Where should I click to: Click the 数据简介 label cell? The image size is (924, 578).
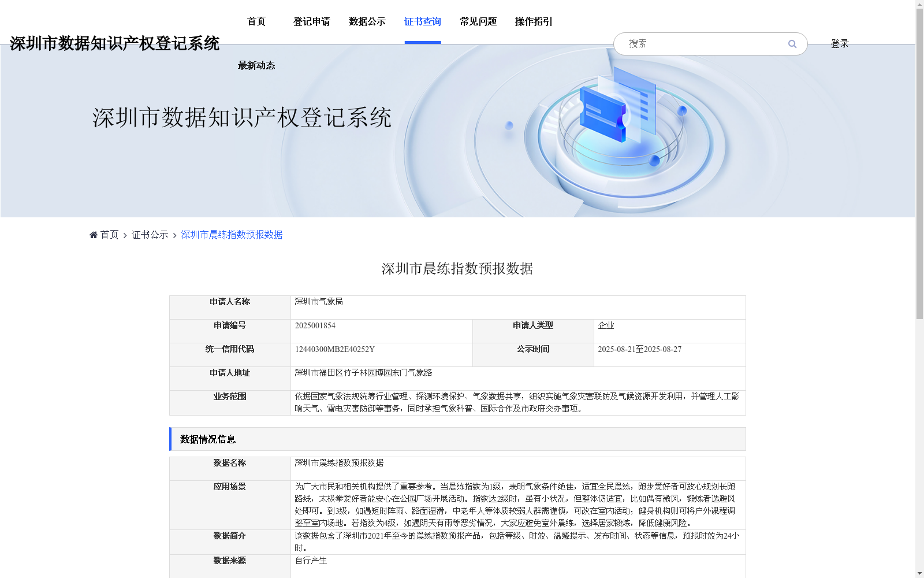coord(230,542)
